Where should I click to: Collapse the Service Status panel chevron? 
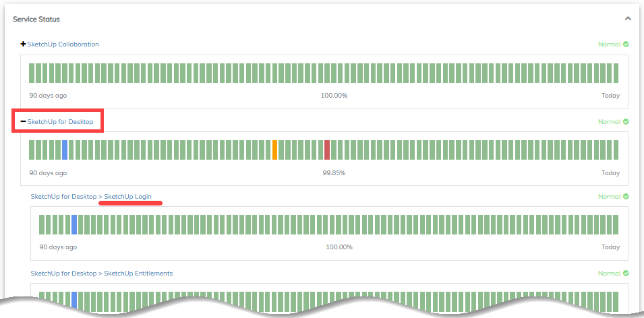(x=628, y=19)
